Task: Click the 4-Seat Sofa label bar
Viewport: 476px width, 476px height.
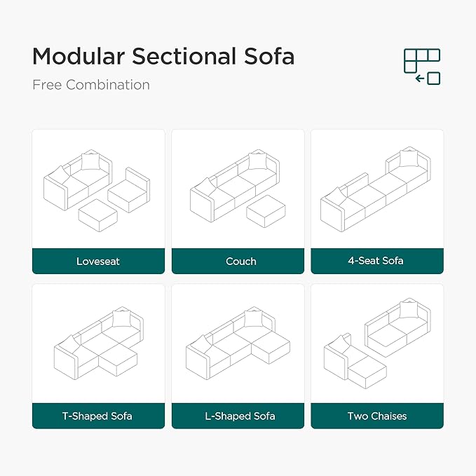Action: click(x=377, y=261)
